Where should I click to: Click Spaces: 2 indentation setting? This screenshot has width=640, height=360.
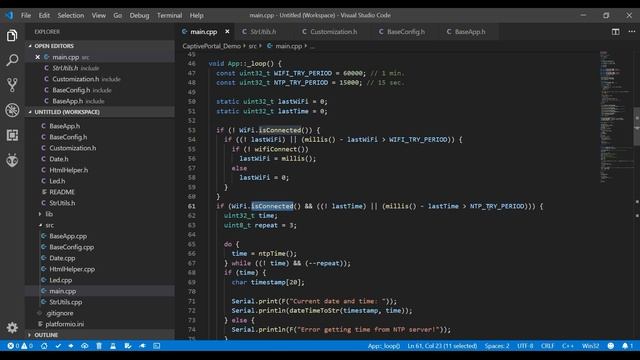pos(497,346)
